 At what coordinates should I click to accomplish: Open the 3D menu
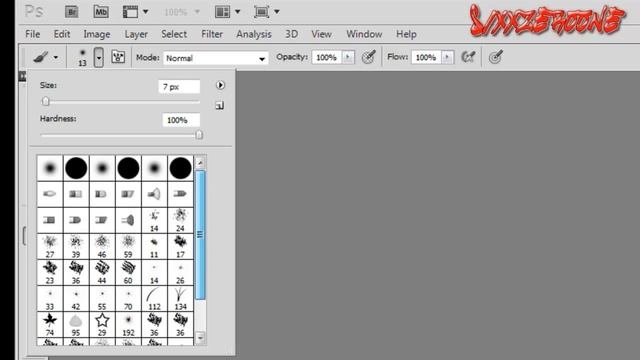click(291, 34)
